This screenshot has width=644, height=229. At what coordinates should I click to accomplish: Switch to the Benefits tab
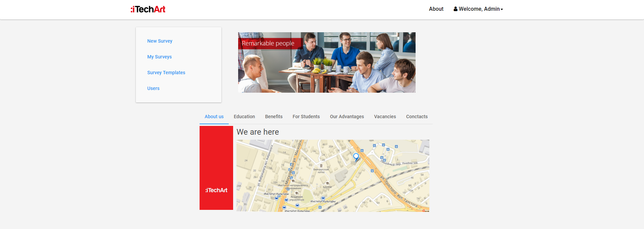(x=274, y=117)
